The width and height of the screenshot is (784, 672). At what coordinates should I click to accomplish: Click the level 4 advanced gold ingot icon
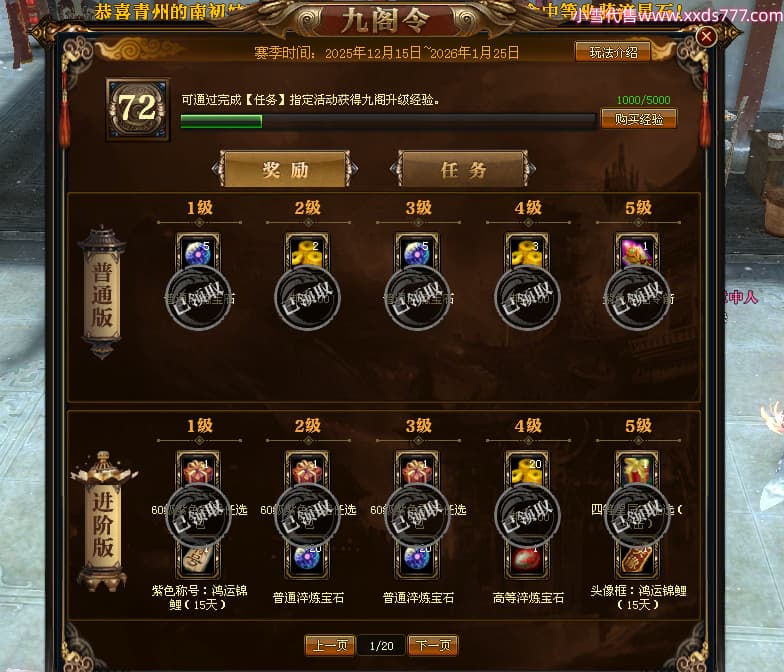click(x=527, y=472)
